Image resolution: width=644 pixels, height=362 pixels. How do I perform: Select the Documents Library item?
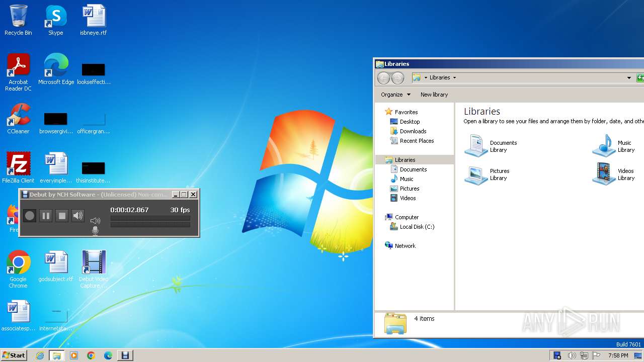(x=491, y=146)
